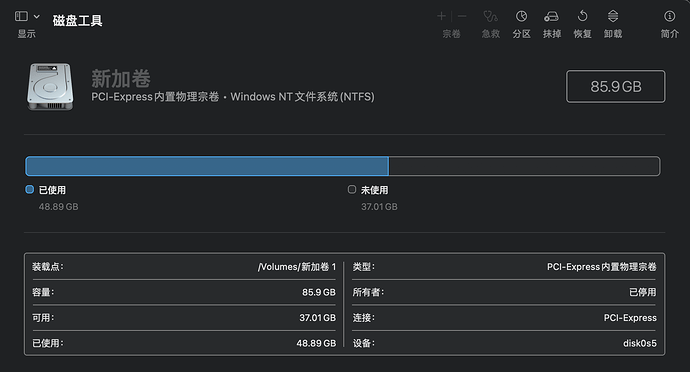Click the 新加卷 hard drive icon
Image resolution: width=690 pixels, height=372 pixels.
[50, 86]
